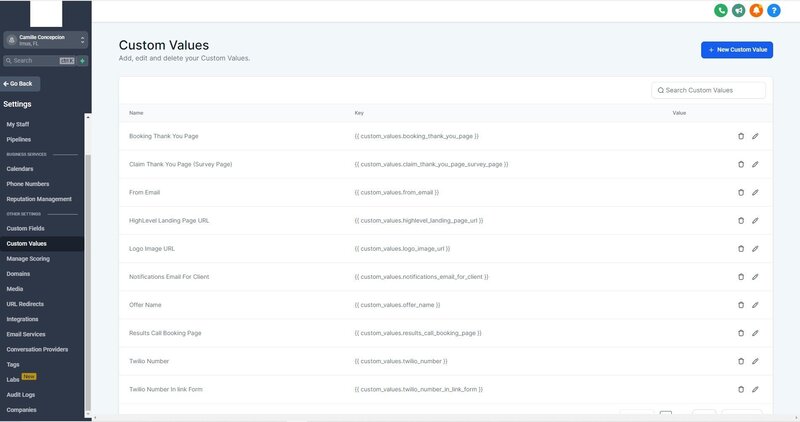Open Audit Logs settings

coord(20,394)
